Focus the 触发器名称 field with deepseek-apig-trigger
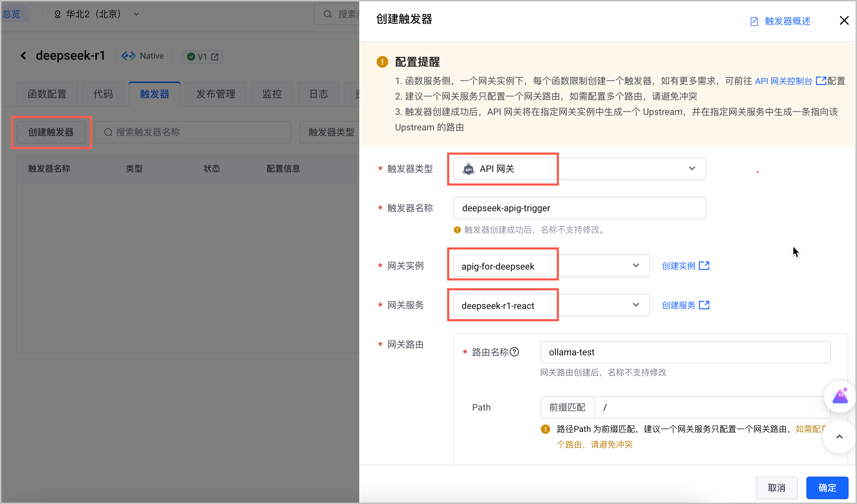 tap(579, 208)
